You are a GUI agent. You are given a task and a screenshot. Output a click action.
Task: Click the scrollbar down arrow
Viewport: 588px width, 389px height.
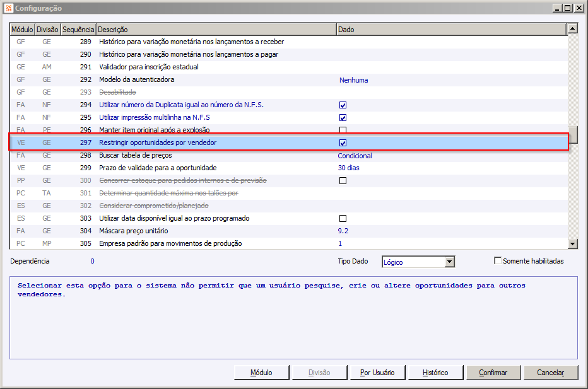click(x=572, y=244)
